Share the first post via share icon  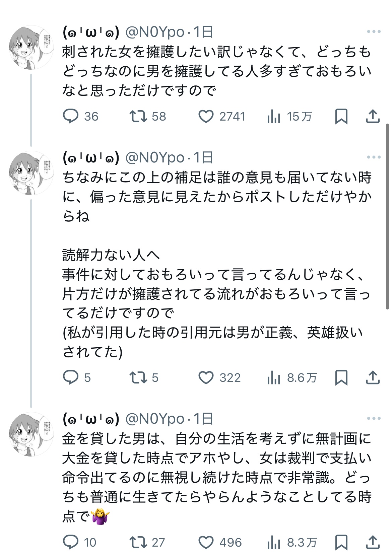pos(373,116)
